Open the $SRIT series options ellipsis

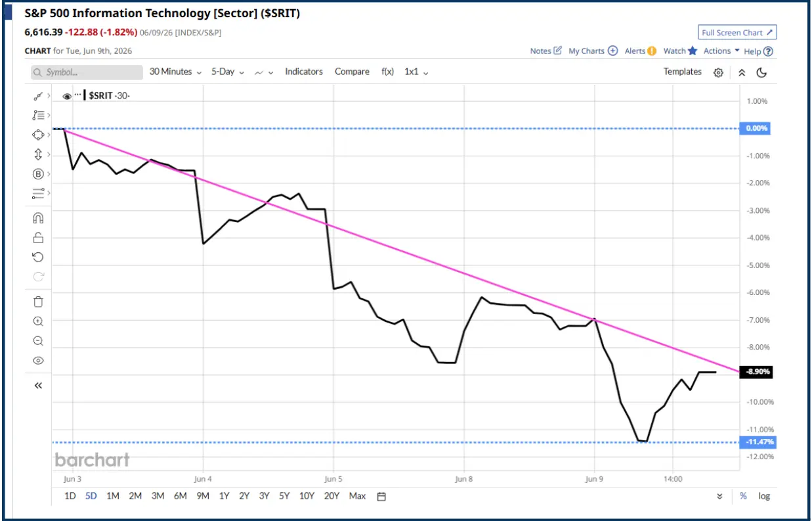click(x=77, y=95)
